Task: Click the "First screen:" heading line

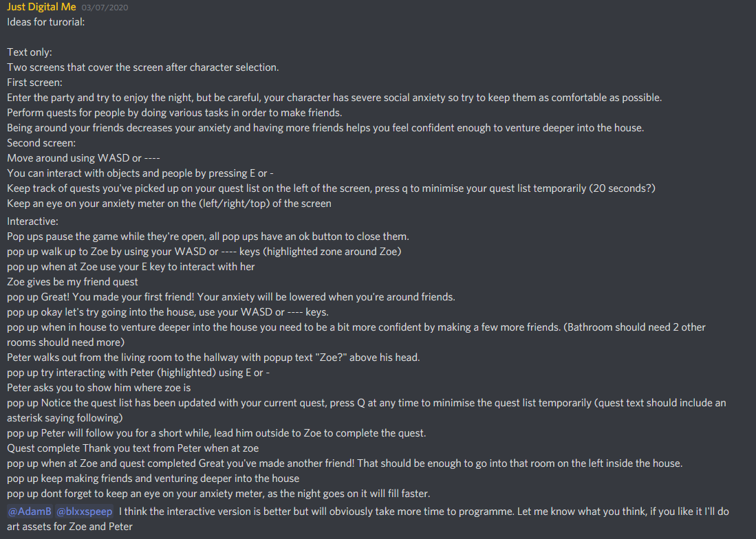Action: coord(35,82)
